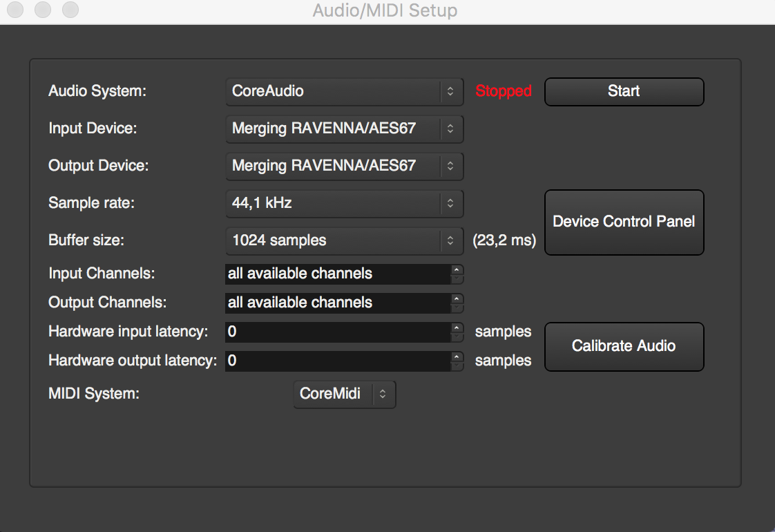Click the Calibrate Audio button
The width and height of the screenshot is (775, 532).
[x=624, y=346]
